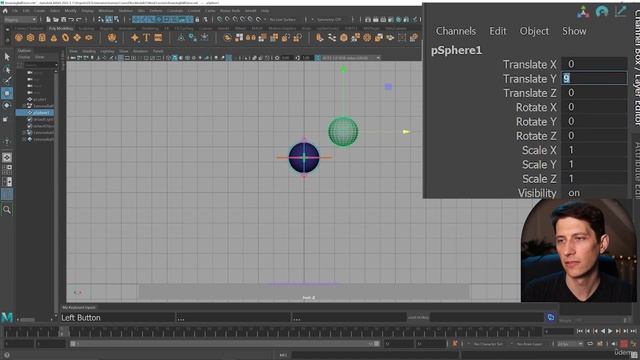Screen dimensions: 640x360
Task: Click the Translate Z value field
Action: 594,93
